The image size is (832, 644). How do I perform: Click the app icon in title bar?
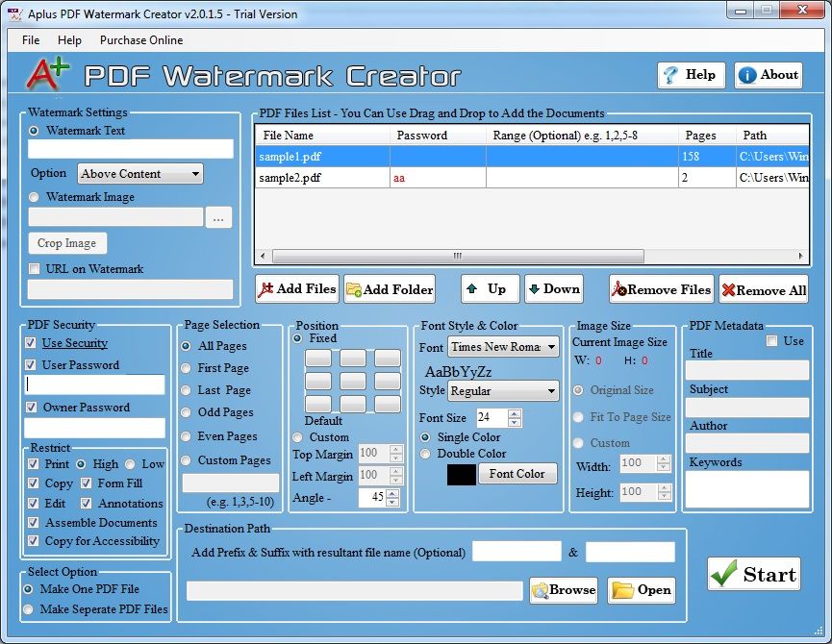14,13
